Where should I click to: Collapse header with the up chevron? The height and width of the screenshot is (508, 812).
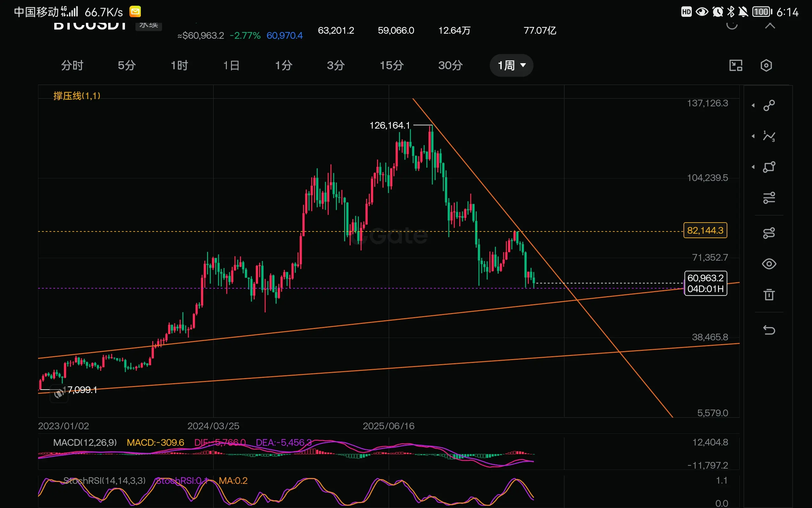tap(770, 25)
